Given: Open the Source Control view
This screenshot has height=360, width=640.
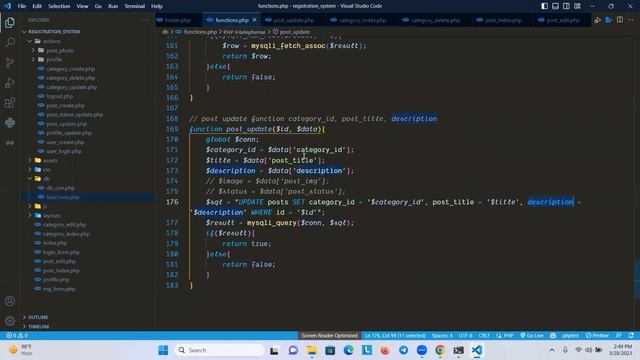Looking at the screenshot, I should coord(10,62).
